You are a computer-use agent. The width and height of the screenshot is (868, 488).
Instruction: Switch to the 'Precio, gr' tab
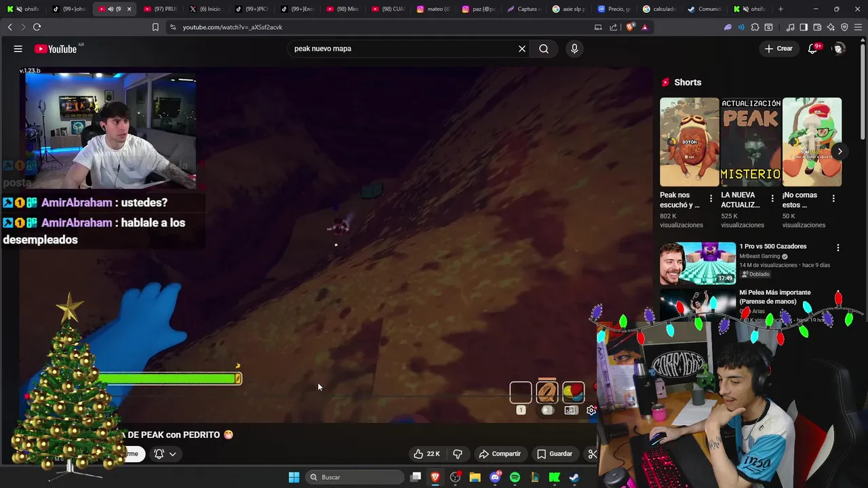614,9
